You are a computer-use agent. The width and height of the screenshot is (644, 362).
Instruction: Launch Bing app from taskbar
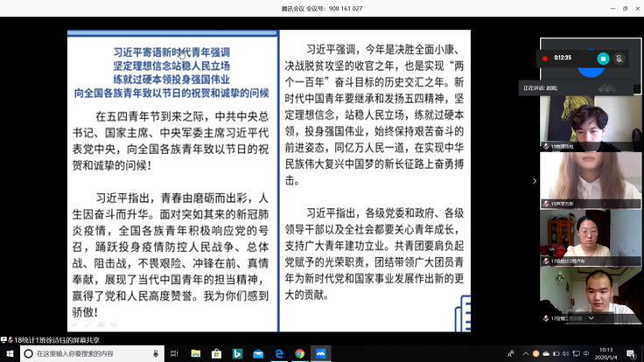(x=235, y=354)
